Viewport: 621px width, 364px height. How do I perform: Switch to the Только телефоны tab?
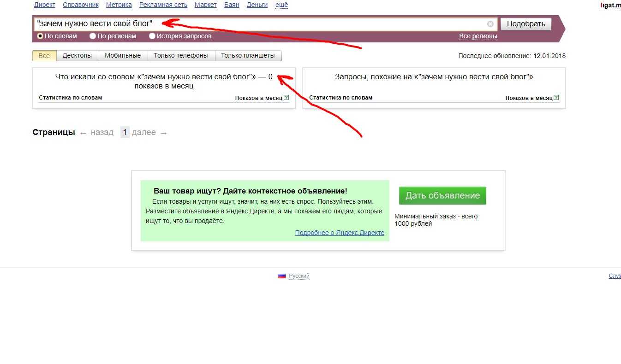tap(181, 56)
